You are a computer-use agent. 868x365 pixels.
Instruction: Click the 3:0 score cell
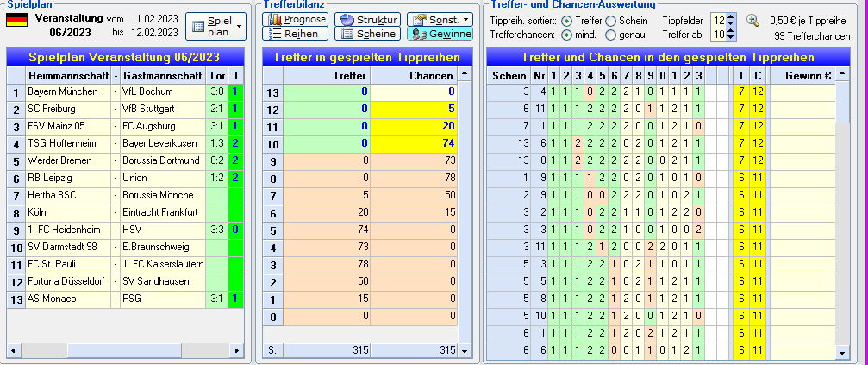215,91
